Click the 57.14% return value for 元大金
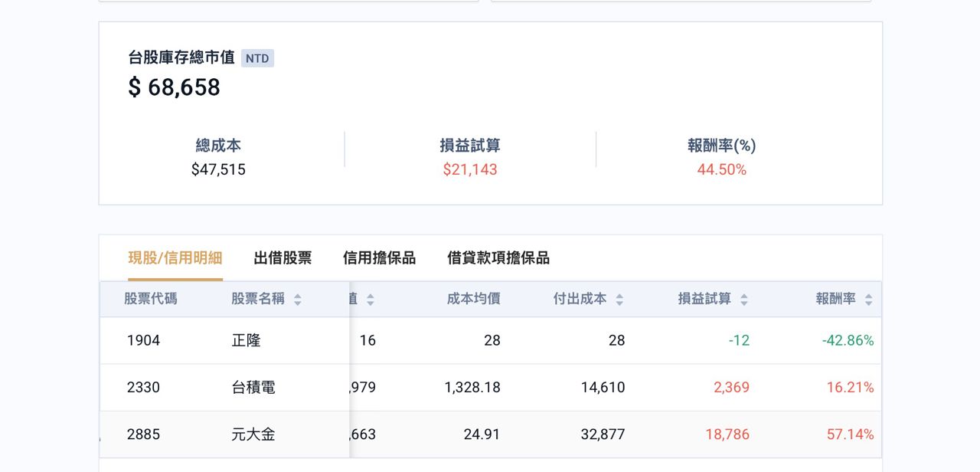Image resolution: width=980 pixels, height=472 pixels. point(850,434)
